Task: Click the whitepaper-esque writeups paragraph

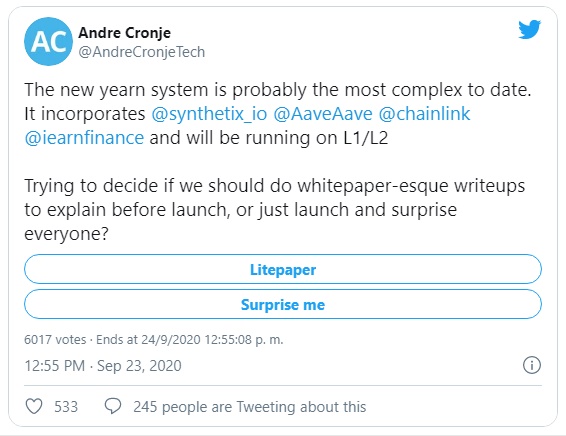Action: (x=275, y=210)
